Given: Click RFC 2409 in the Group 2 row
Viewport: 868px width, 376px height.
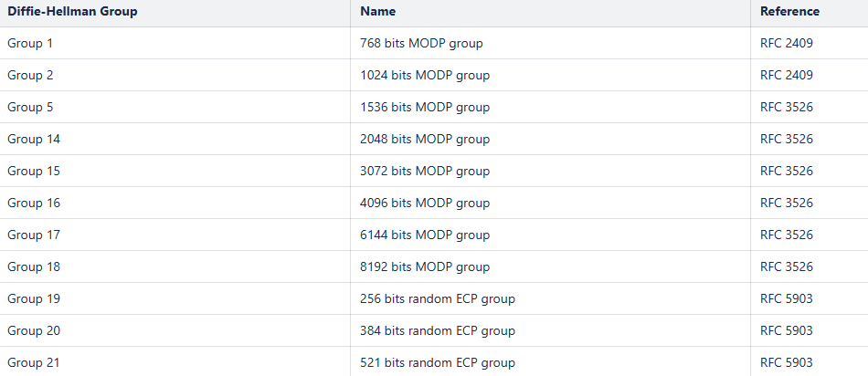Looking at the screenshot, I should pyautogui.click(x=786, y=75).
